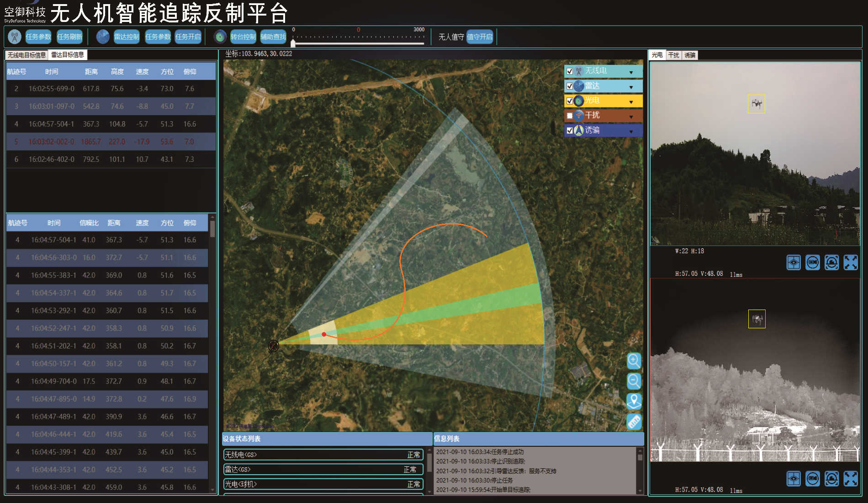Click the radar globe icon in toolbar
The width and height of the screenshot is (868, 503).
pyautogui.click(x=102, y=36)
